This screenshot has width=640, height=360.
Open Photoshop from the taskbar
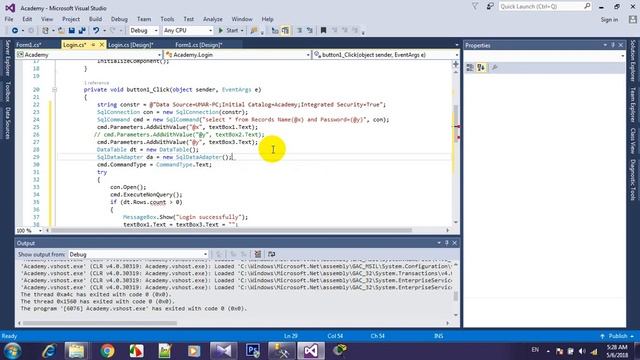(253, 351)
